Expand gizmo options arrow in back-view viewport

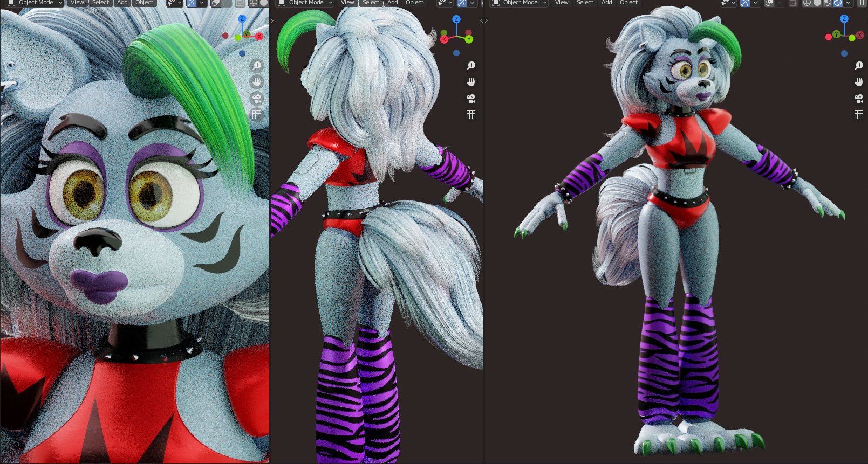[472, 3]
